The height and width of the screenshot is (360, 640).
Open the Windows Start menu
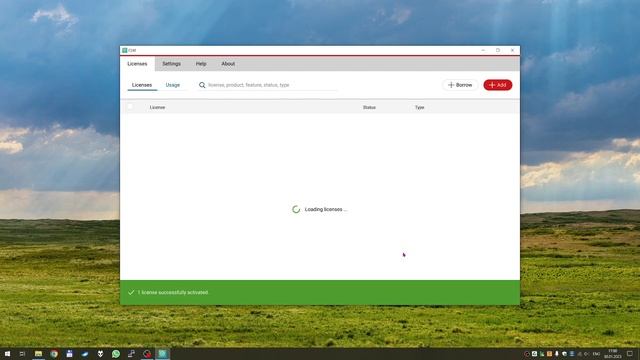[7, 354]
